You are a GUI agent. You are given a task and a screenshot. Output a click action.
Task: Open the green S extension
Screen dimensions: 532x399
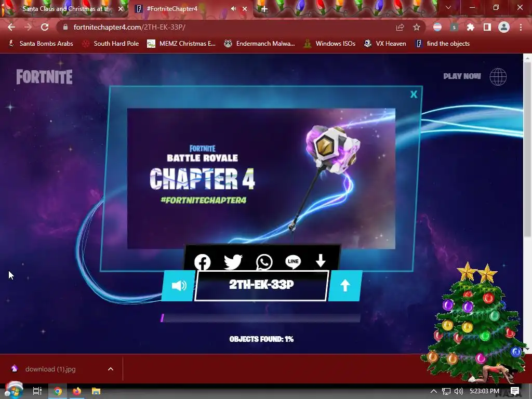pos(454,27)
